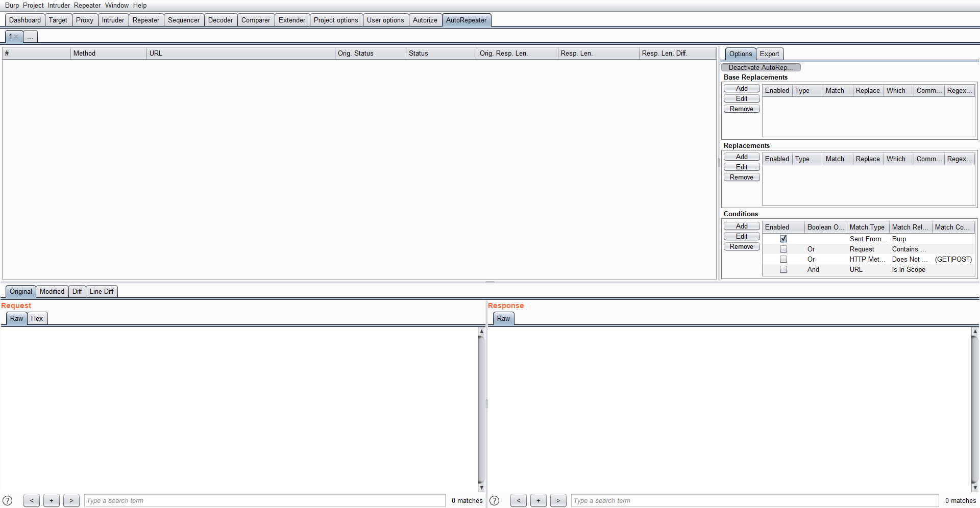
Task: Open a new AutoRepeater tab with the ... button
Action: (30, 37)
